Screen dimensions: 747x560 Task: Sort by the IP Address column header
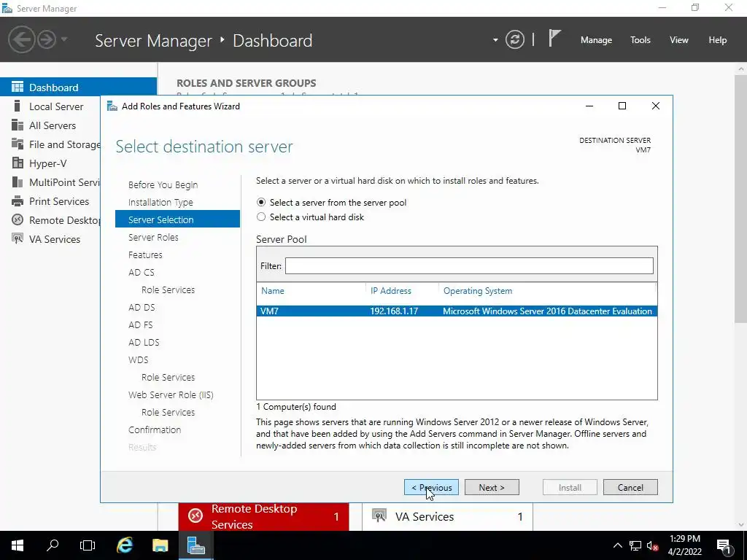point(391,291)
